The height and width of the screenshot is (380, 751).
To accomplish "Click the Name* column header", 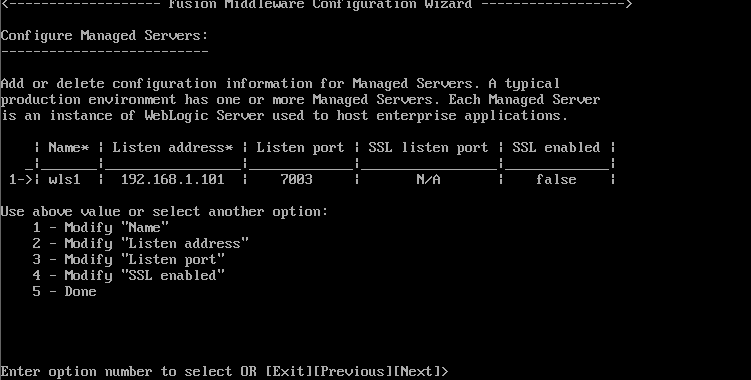I will click(x=68, y=147).
